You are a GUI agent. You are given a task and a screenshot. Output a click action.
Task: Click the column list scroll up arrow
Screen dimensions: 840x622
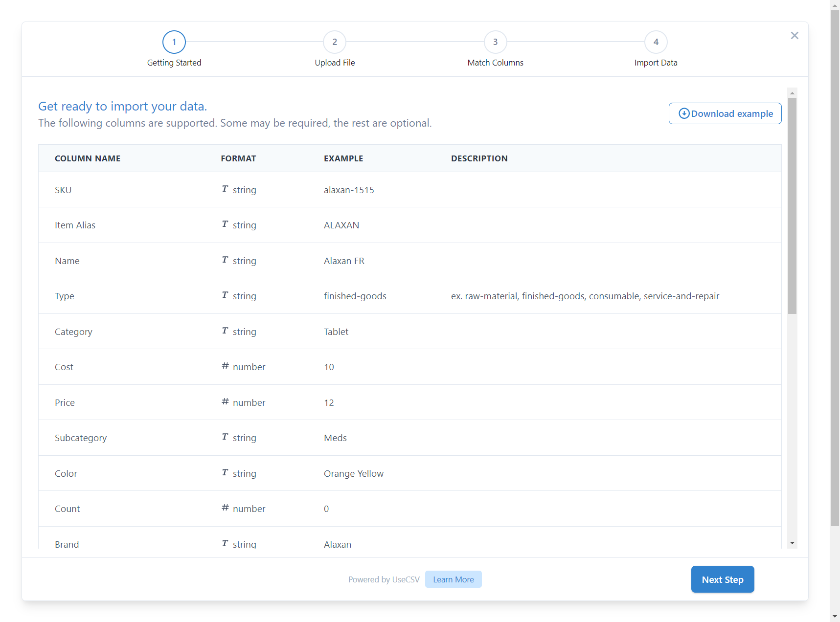[x=792, y=93]
